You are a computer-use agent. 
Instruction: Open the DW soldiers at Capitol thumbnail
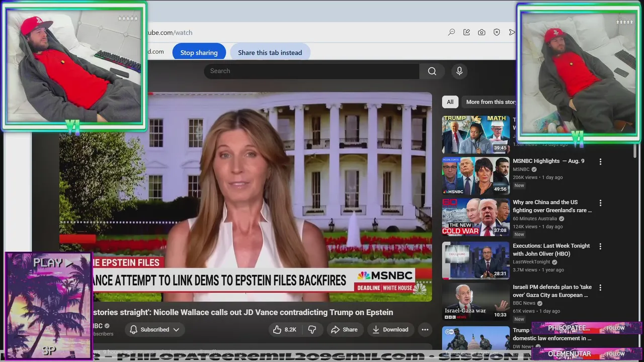476,338
